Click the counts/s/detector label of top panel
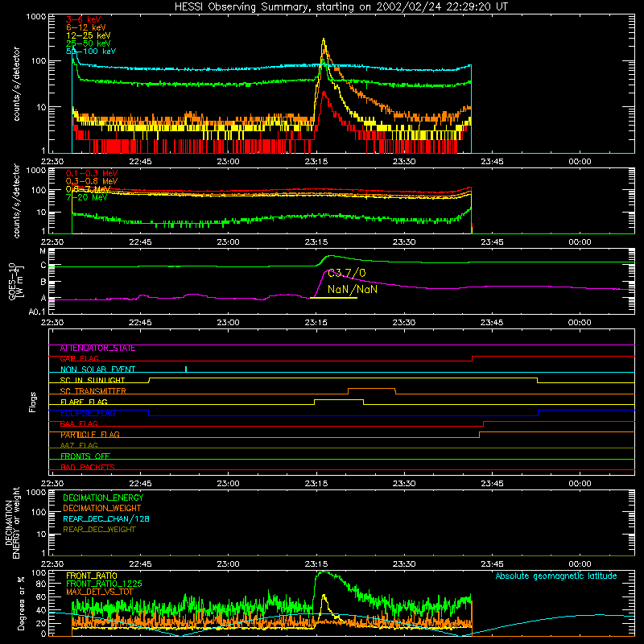Viewport: 644px width, 644px height. [16, 84]
